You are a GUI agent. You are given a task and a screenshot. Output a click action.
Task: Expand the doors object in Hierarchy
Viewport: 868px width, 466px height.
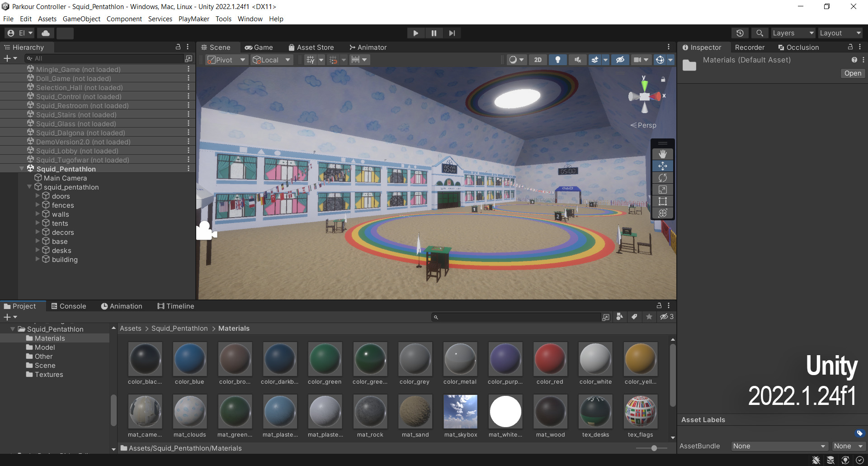pyautogui.click(x=38, y=196)
